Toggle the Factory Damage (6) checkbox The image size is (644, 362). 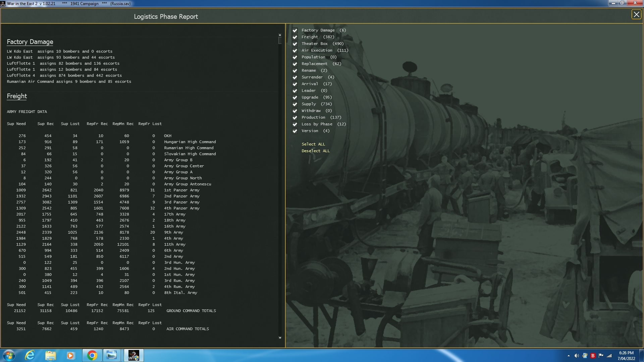tap(295, 30)
